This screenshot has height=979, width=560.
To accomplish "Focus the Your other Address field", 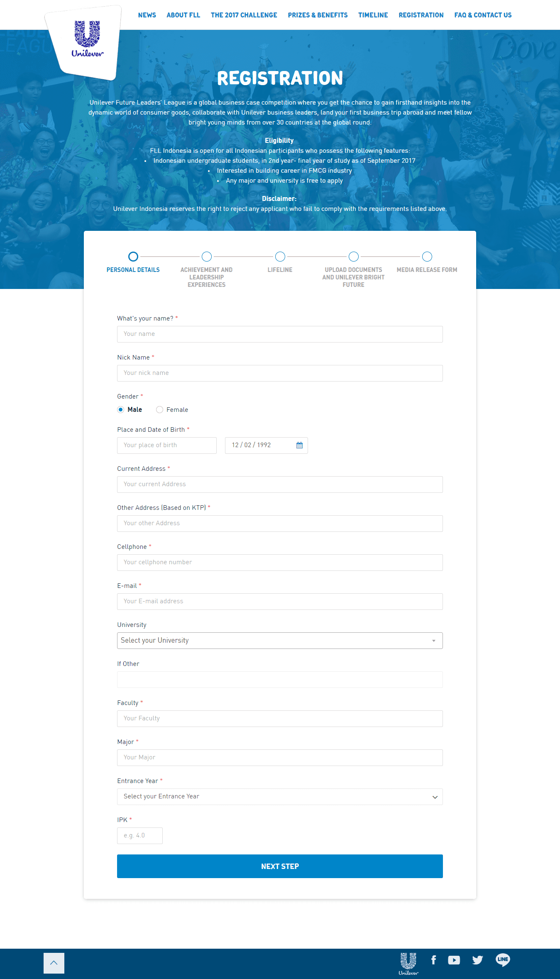I will (280, 524).
